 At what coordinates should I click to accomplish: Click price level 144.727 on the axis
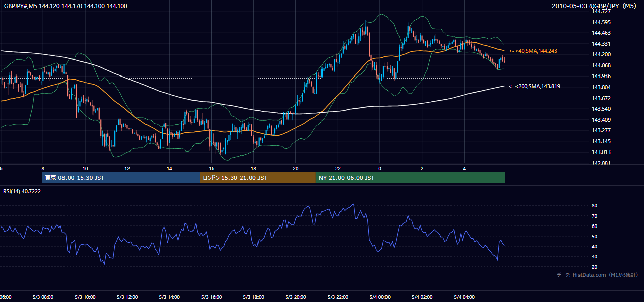pyautogui.click(x=601, y=11)
